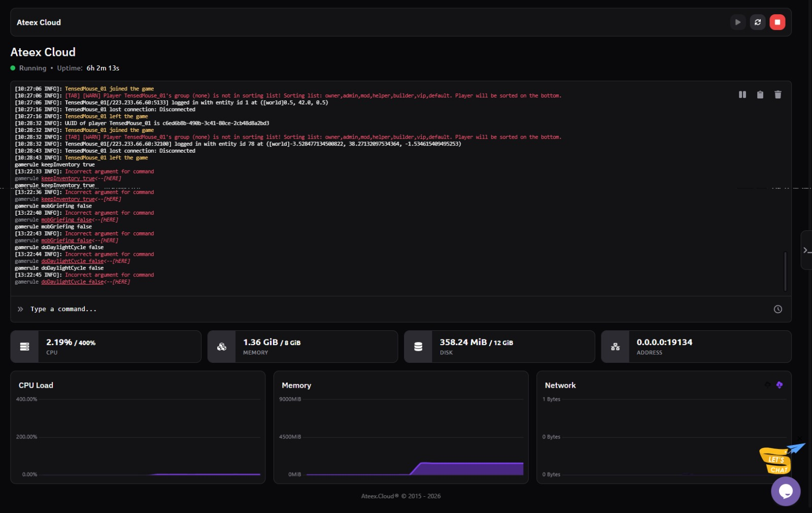Screen dimensions: 812x513
Task: Select the 1.36 GiB memory value
Action: pyautogui.click(x=260, y=343)
